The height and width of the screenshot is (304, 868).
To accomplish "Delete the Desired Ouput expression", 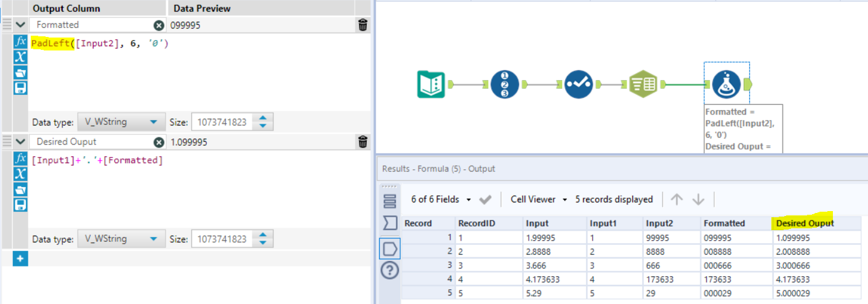I will (x=363, y=142).
